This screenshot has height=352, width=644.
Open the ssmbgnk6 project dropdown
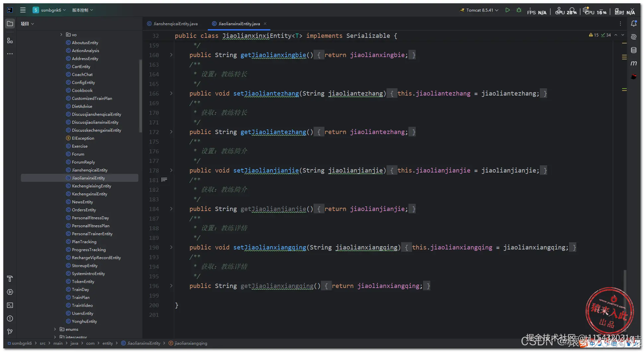[x=49, y=10]
